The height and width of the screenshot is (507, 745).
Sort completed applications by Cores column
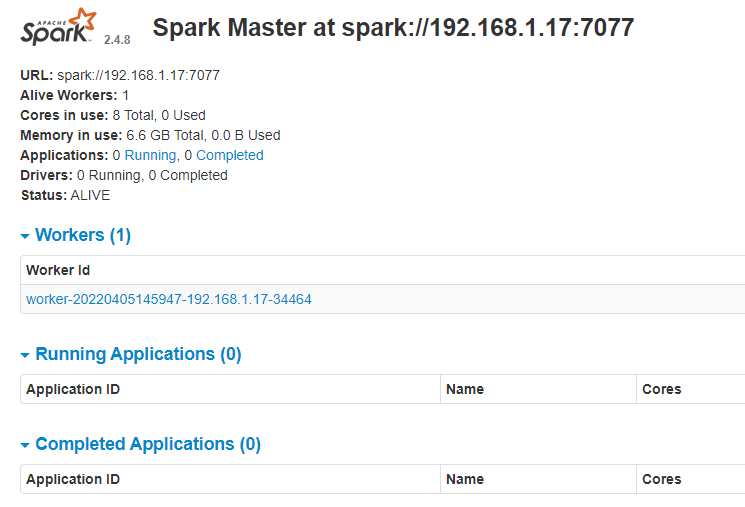click(x=662, y=479)
